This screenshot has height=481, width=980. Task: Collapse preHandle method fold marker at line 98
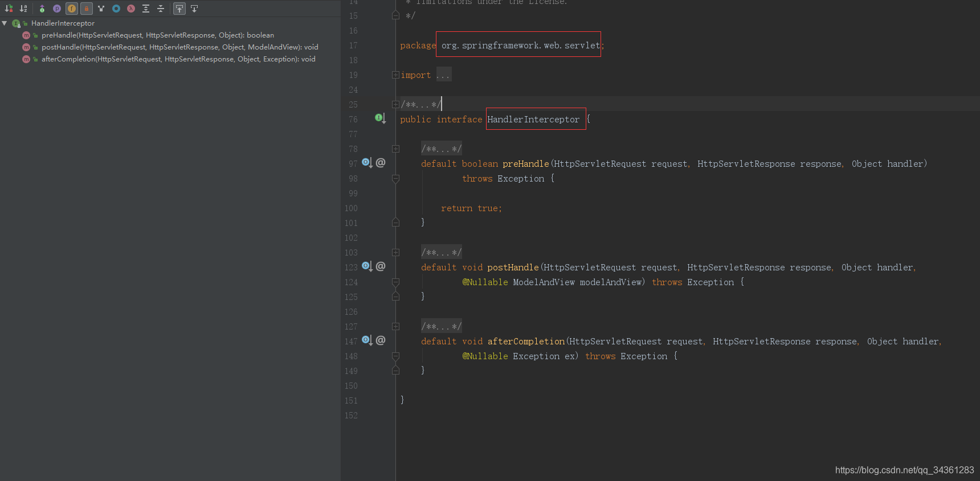pyautogui.click(x=395, y=178)
